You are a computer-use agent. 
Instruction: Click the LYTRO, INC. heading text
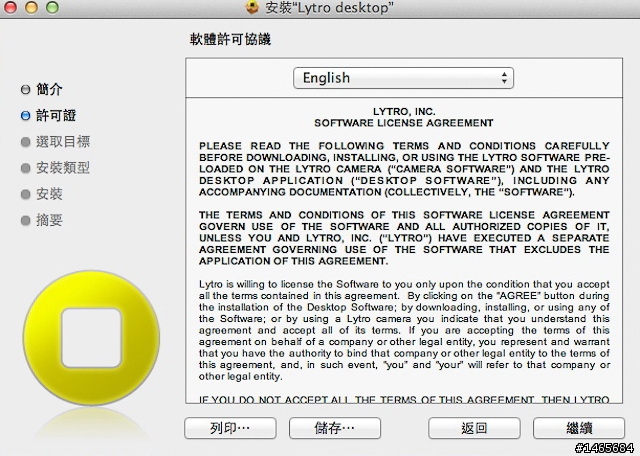point(404,111)
